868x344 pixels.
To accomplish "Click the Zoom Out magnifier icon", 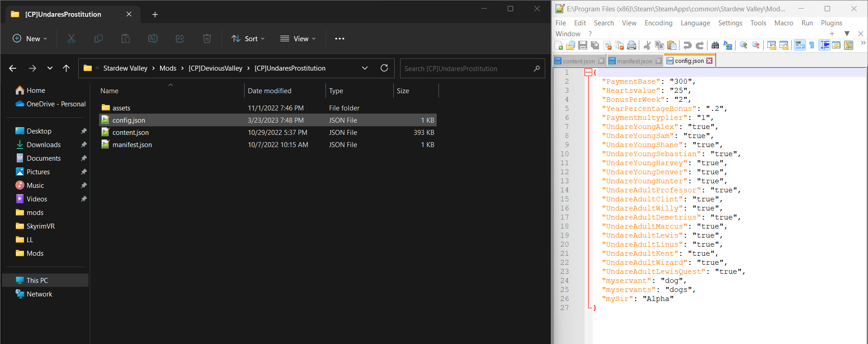I will (755, 45).
